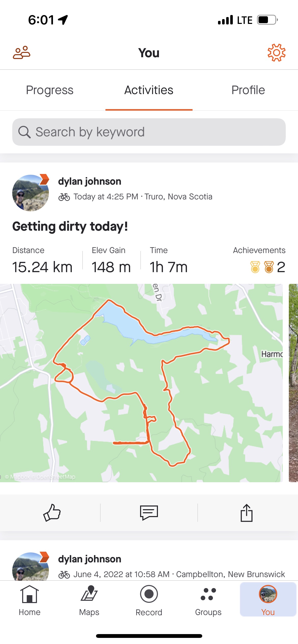Open the Getting dirty today! activity title
Screen dimensions: 298x644
[70, 227]
